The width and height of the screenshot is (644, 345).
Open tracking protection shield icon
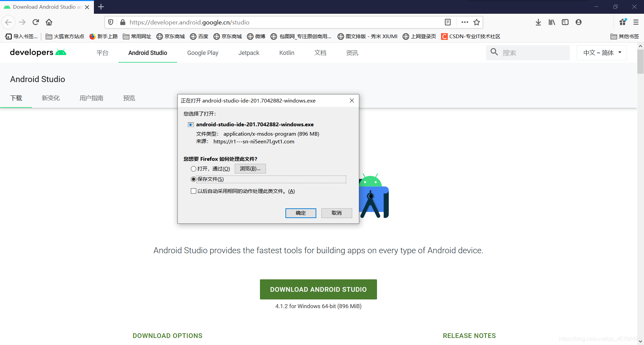pos(111,22)
